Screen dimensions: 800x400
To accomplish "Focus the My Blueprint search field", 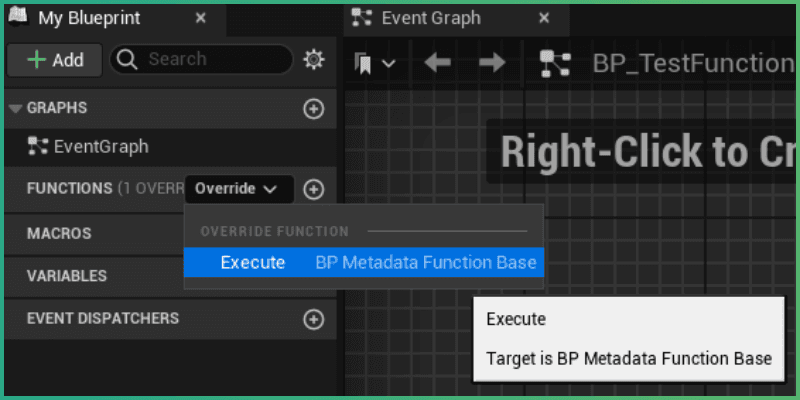I will coord(202,60).
